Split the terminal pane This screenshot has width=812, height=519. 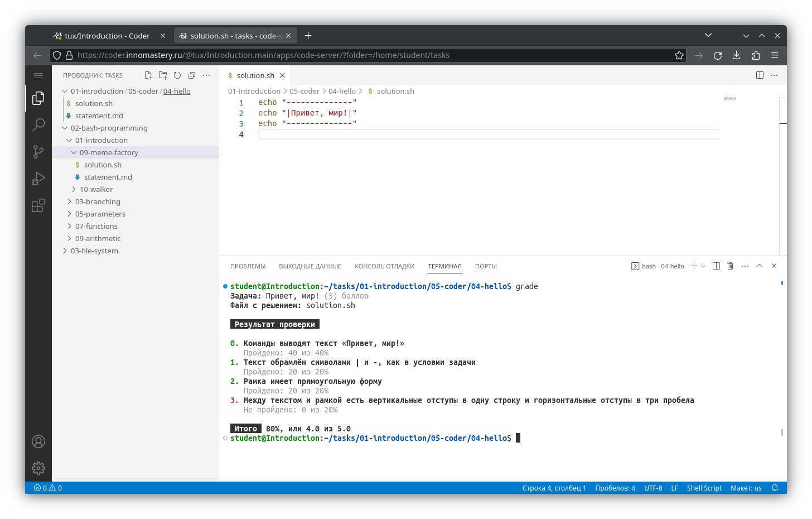point(716,266)
